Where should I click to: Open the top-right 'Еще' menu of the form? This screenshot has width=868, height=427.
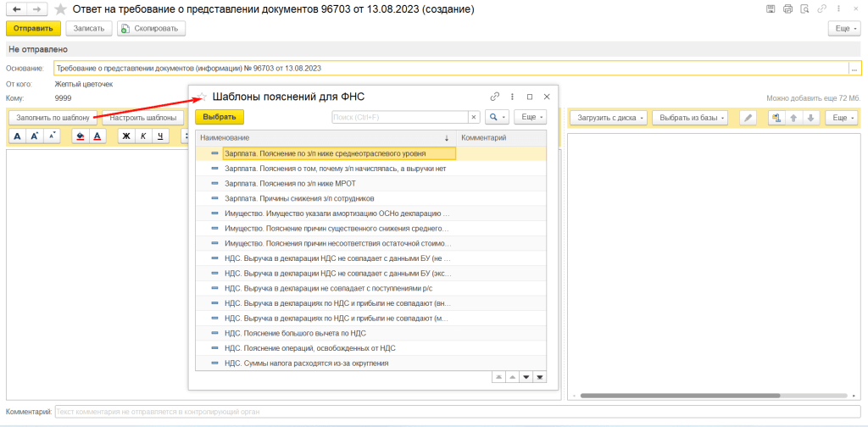(x=845, y=28)
